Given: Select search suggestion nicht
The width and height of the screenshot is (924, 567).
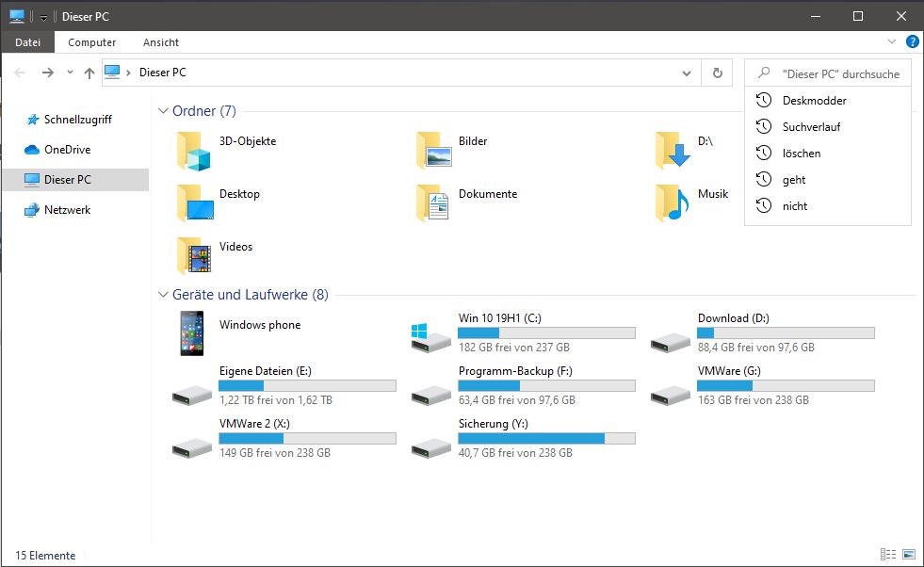Looking at the screenshot, I should (827, 206).
